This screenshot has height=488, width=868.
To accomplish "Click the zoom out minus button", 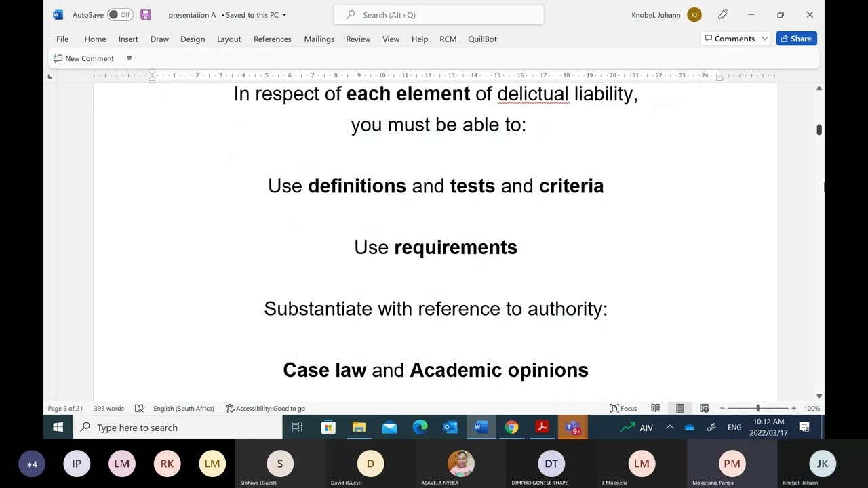I will pos(722,408).
